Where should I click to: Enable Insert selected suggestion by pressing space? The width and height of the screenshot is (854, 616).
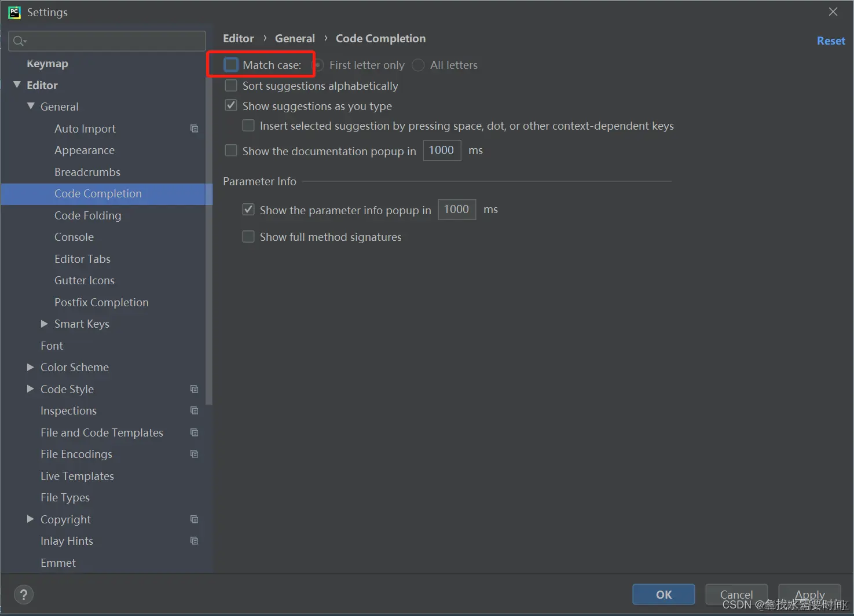click(x=248, y=126)
